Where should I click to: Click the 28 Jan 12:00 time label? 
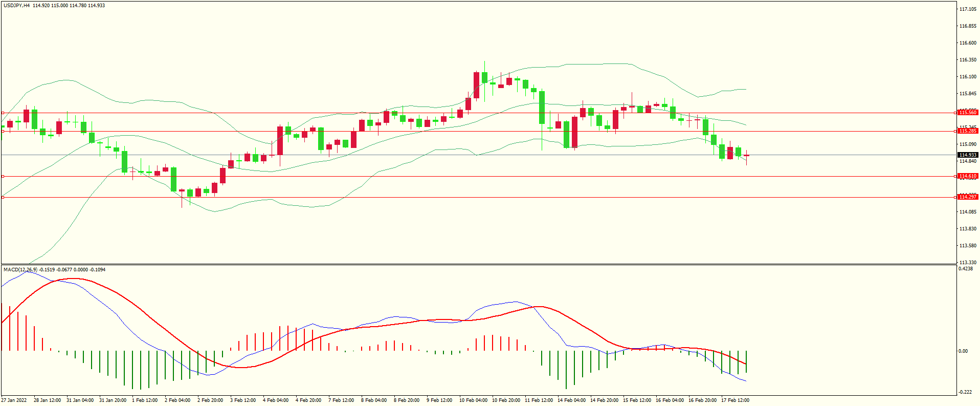coord(47,400)
